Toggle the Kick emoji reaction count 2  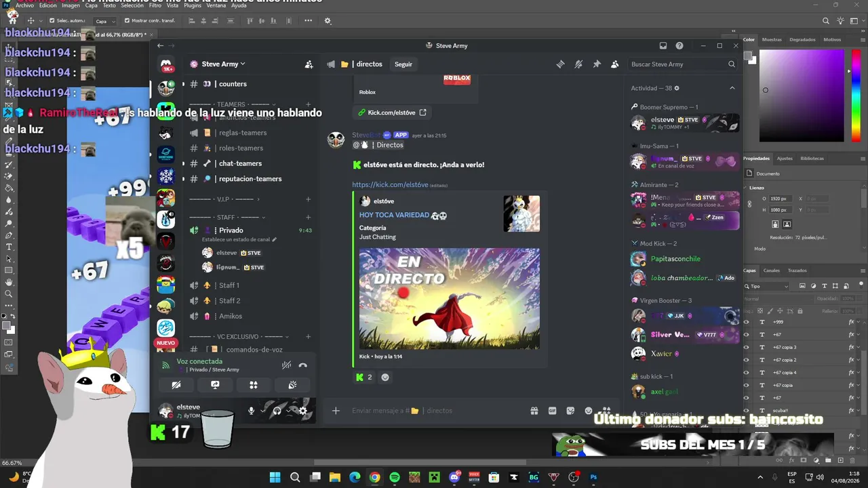363,377
